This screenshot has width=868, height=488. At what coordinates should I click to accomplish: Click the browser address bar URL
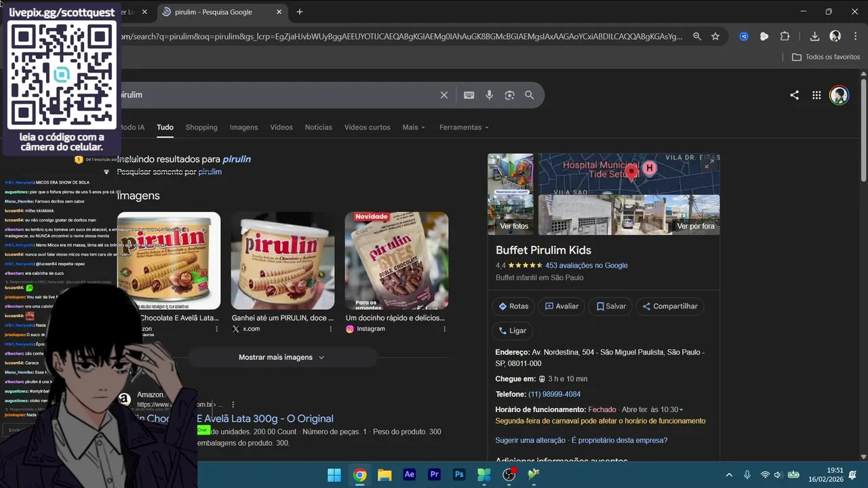pos(400,37)
